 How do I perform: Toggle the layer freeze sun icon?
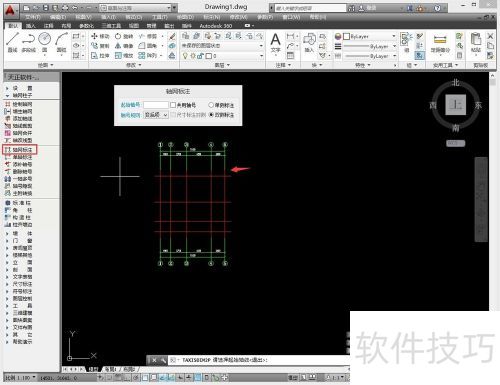coord(193,56)
